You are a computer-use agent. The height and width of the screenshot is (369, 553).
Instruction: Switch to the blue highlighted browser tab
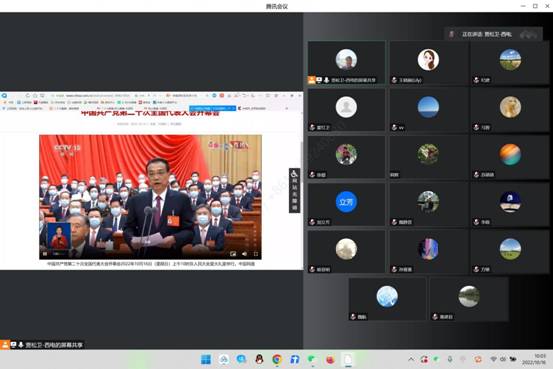(213, 108)
